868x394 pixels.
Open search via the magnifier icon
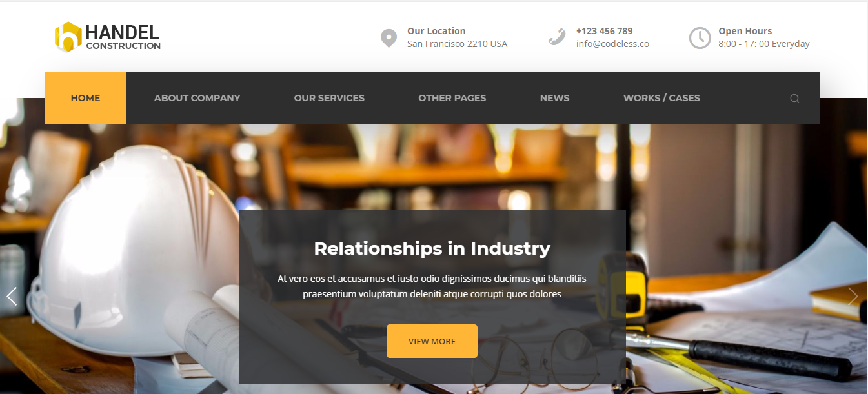point(794,99)
